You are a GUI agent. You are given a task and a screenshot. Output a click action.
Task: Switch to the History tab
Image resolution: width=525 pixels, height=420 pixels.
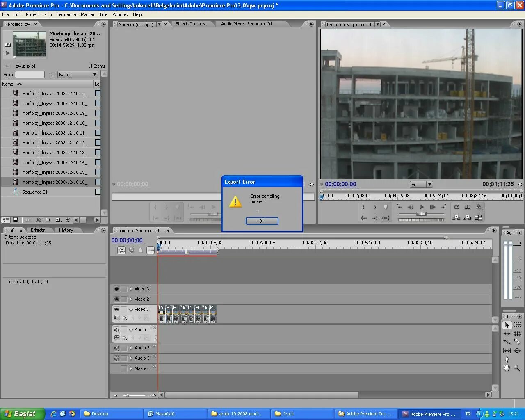[66, 230]
